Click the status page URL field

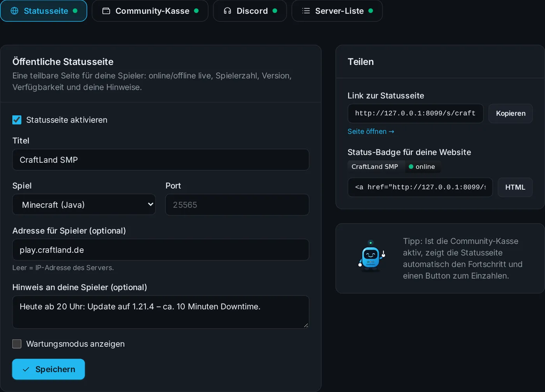(415, 113)
